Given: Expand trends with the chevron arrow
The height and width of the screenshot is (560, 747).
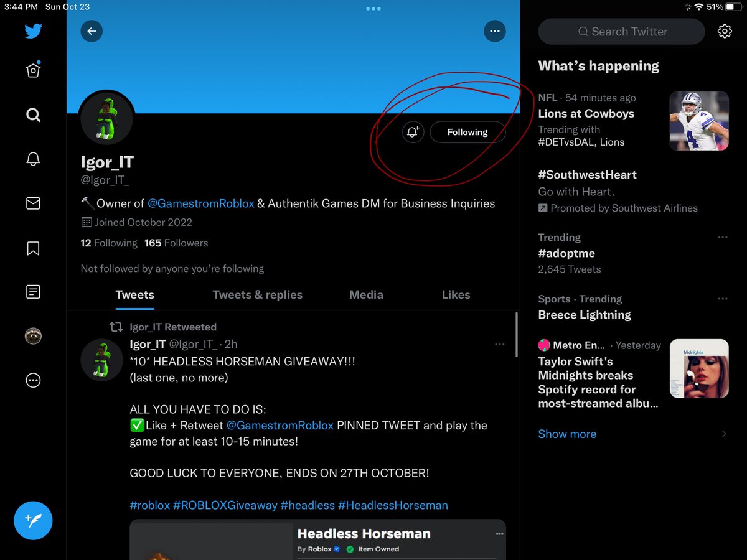Looking at the screenshot, I should point(723,434).
